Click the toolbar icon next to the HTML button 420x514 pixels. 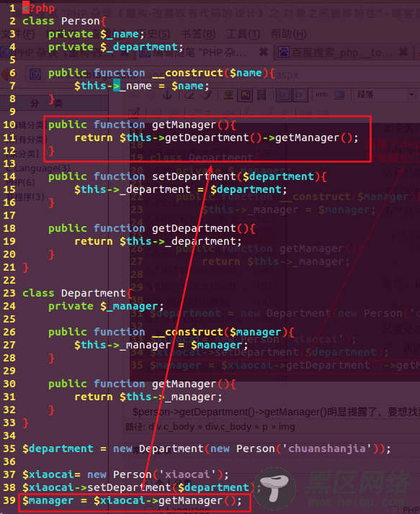click(x=339, y=95)
